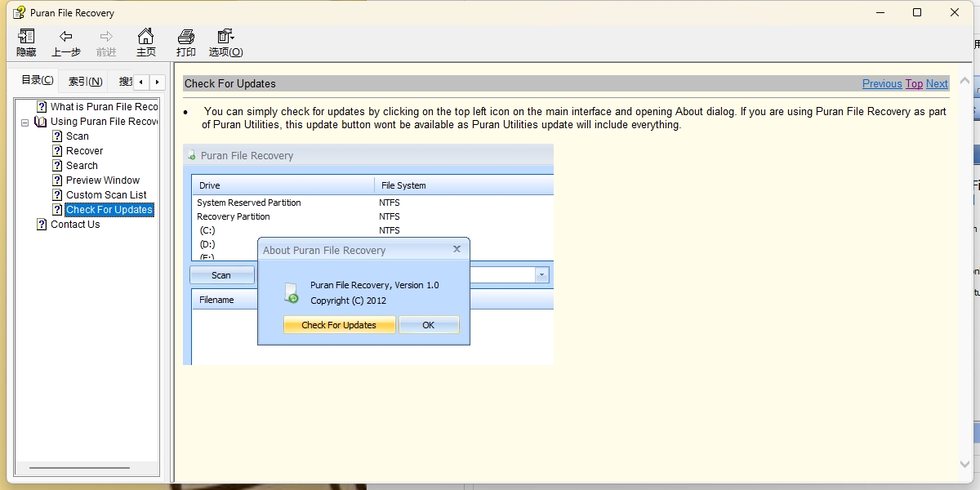Click the question icon next to Preview Window
Image resolution: width=980 pixels, height=490 pixels.
(58, 180)
